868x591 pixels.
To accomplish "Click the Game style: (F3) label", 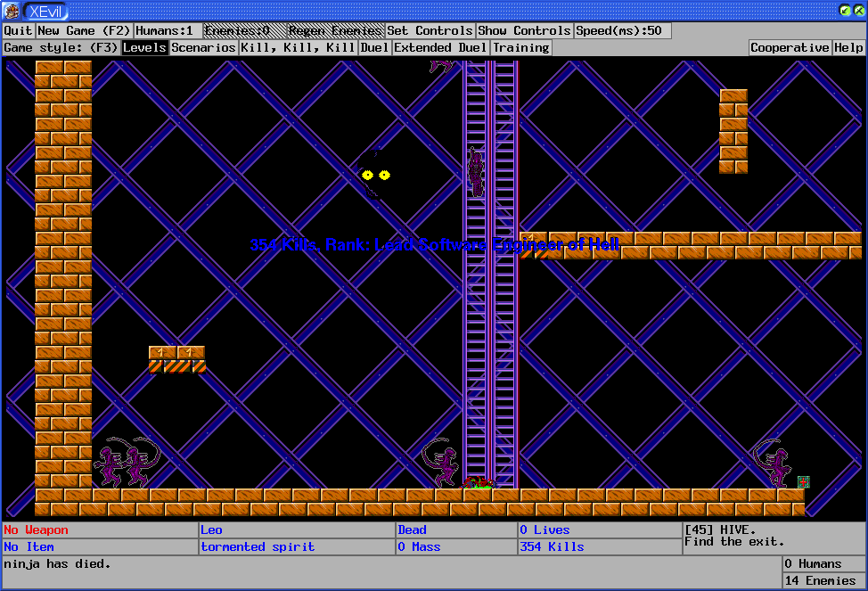I will coord(61,47).
